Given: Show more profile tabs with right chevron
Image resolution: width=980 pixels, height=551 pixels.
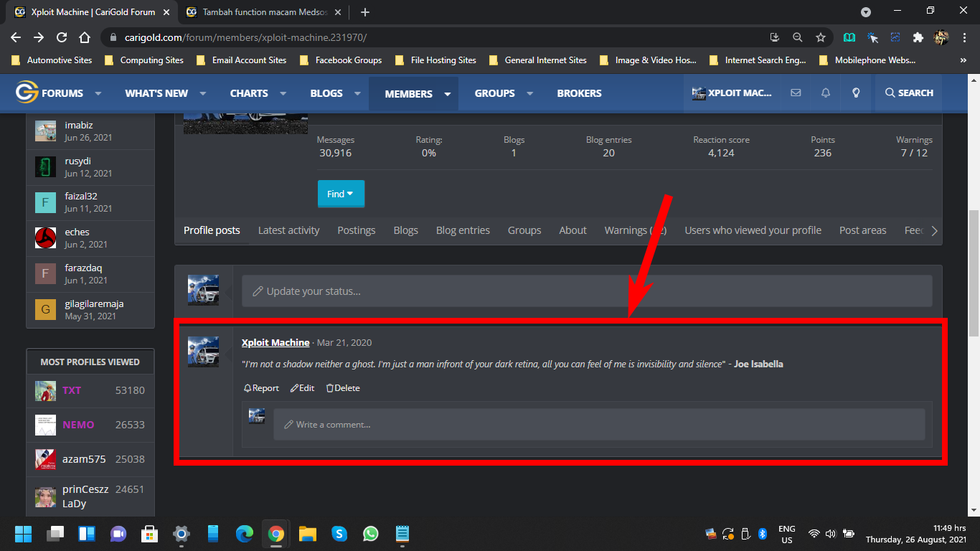Looking at the screenshot, I should [934, 230].
